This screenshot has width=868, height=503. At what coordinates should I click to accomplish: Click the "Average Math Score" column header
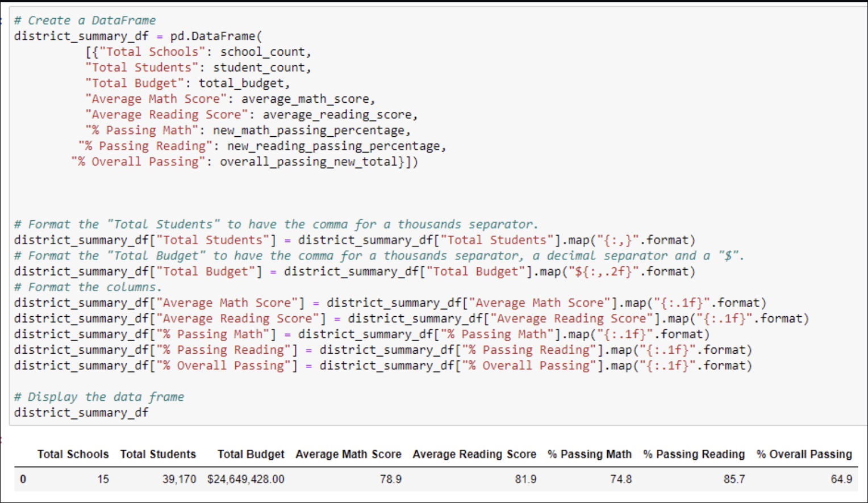pyautogui.click(x=348, y=454)
